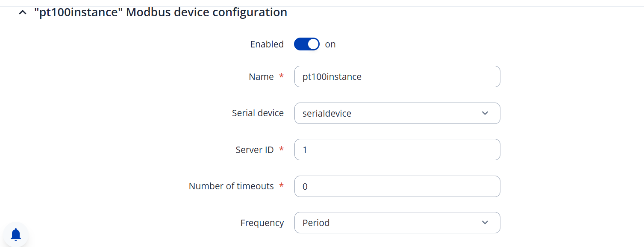Click the Serial device dropdown arrow
Image resolution: width=644 pixels, height=247 pixels.
485,113
